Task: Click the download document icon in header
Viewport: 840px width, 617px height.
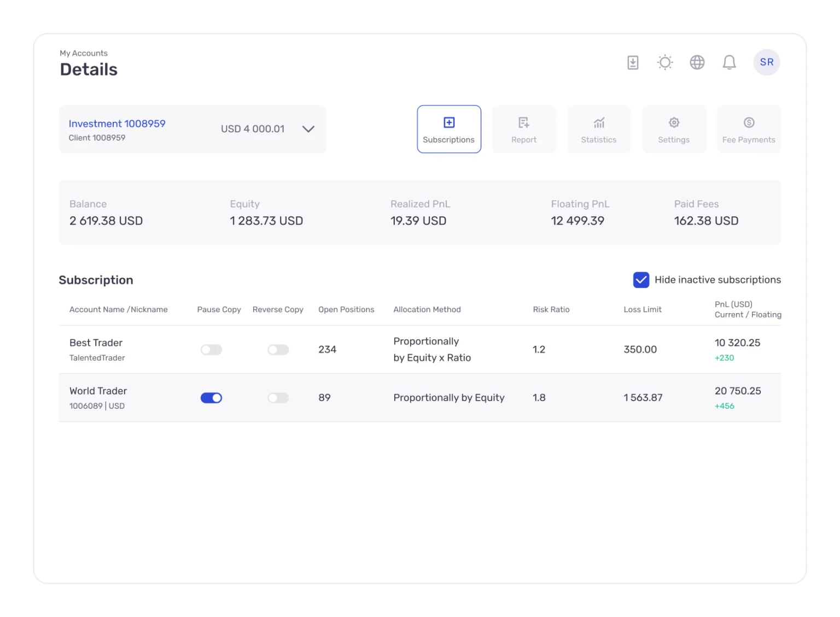Action: (633, 62)
